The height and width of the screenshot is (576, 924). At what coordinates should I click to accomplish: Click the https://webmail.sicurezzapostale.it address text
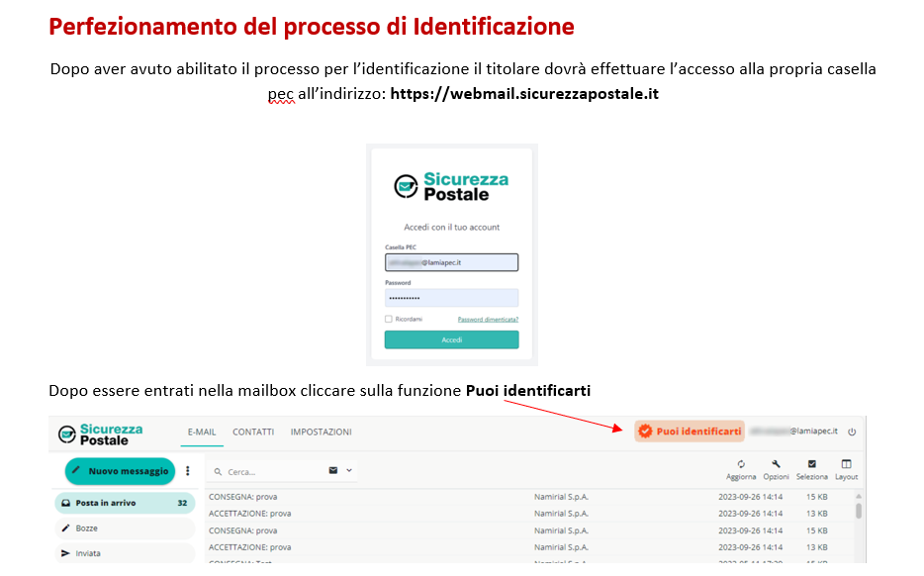click(x=524, y=94)
